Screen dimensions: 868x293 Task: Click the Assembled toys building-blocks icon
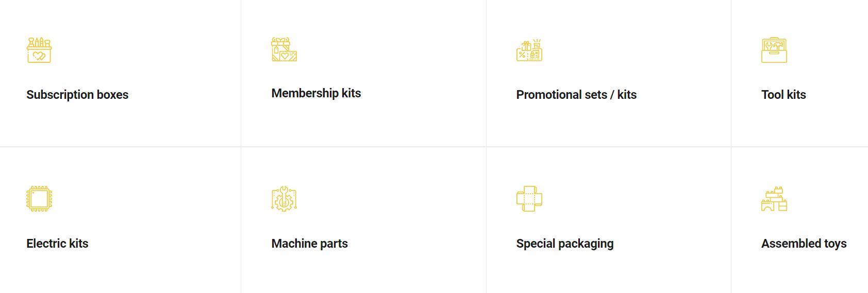click(774, 199)
